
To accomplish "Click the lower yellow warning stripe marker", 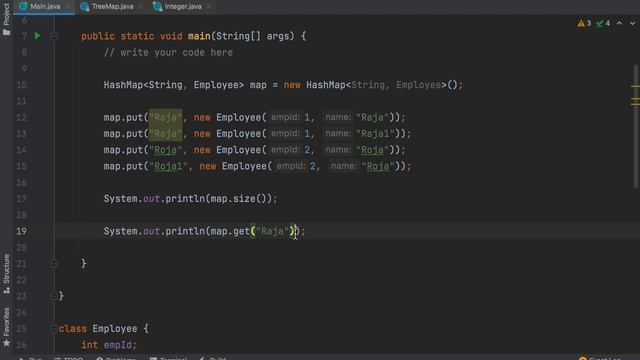I will 635,105.
